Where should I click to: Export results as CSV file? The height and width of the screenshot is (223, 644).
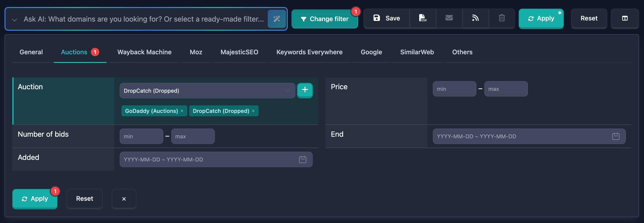[423, 18]
